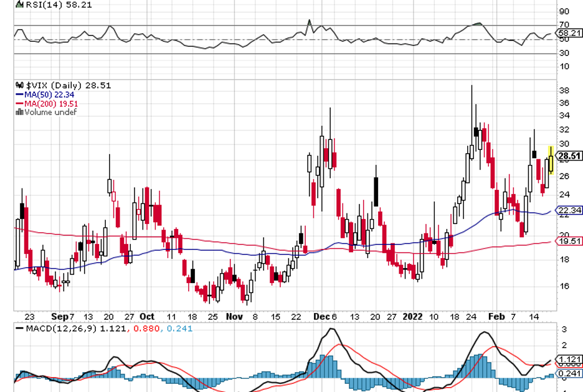This screenshot has width=583, height=392.
Task: Click the 58.21 RSI value tag on axis
Action: tap(570, 32)
